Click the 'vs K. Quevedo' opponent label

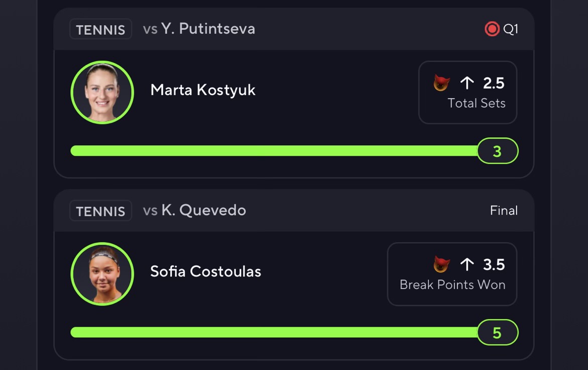[194, 210]
